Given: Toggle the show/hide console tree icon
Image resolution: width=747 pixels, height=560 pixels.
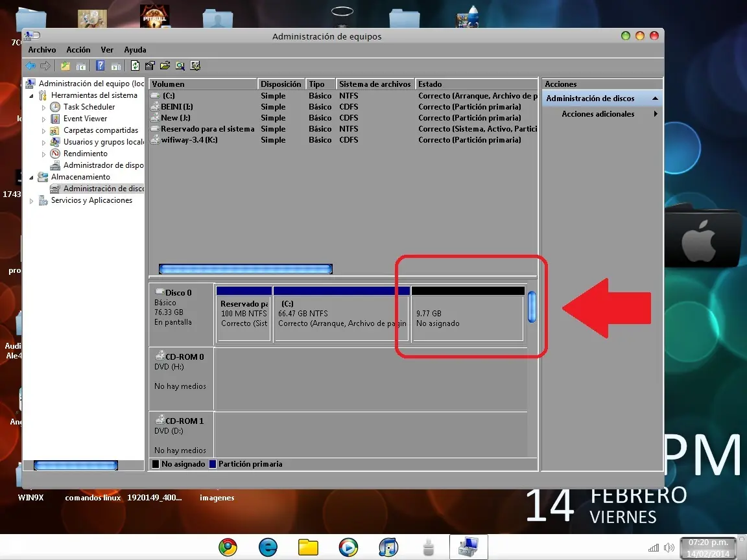Looking at the screenshot, I should [81, 66].
